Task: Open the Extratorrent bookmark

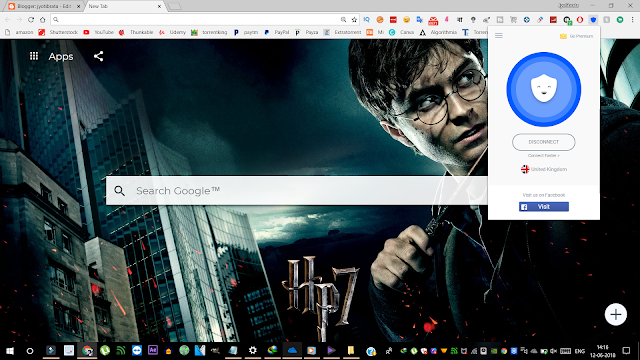Action: [x=342, y=32]
